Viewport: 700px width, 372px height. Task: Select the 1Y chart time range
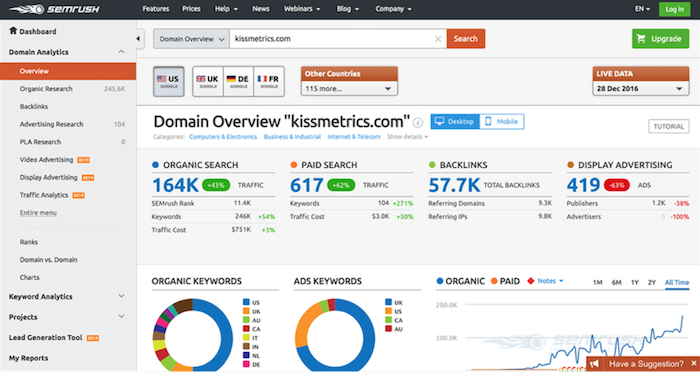634,282
